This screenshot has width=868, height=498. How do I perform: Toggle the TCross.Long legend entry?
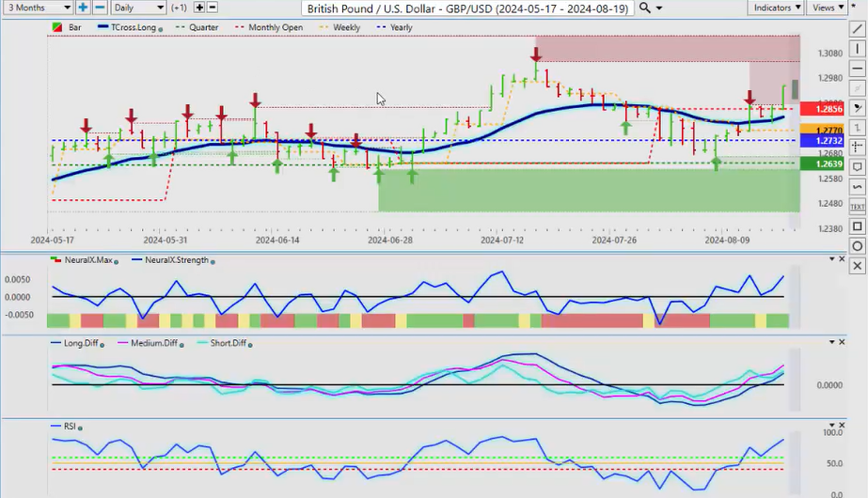[x=130, y=28]
